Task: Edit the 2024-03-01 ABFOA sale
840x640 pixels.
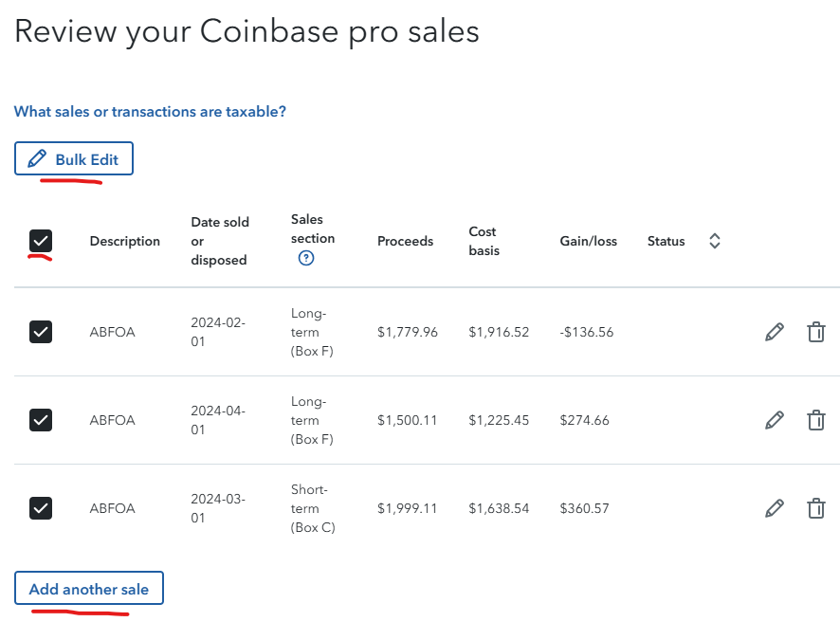Action: (774, 508)
